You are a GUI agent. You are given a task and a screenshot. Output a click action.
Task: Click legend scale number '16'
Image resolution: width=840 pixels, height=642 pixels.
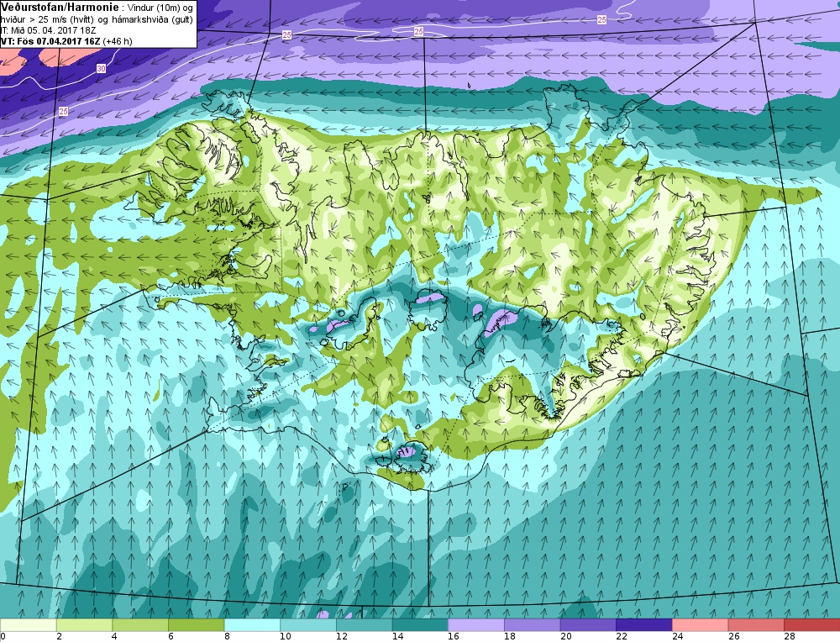(x=454, y=637)
